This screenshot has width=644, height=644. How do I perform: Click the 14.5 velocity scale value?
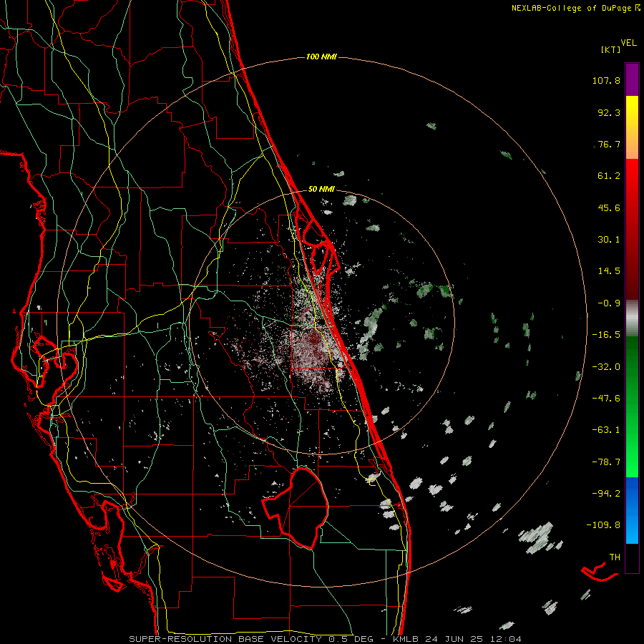[x=609, y=271]
